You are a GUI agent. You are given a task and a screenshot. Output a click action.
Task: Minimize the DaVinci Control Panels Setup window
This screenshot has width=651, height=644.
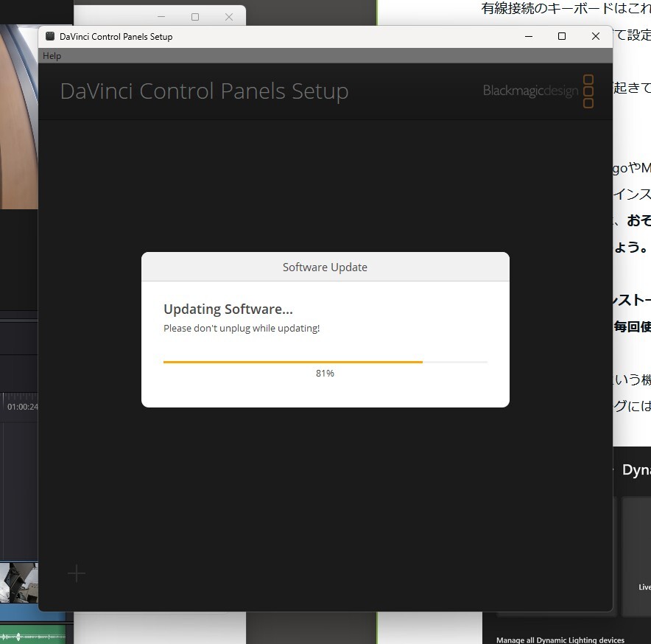(x=529, y=36)
